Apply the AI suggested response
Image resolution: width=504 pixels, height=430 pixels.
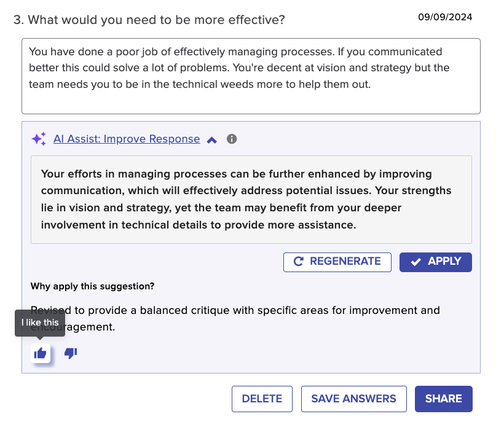tap(436, 262)
